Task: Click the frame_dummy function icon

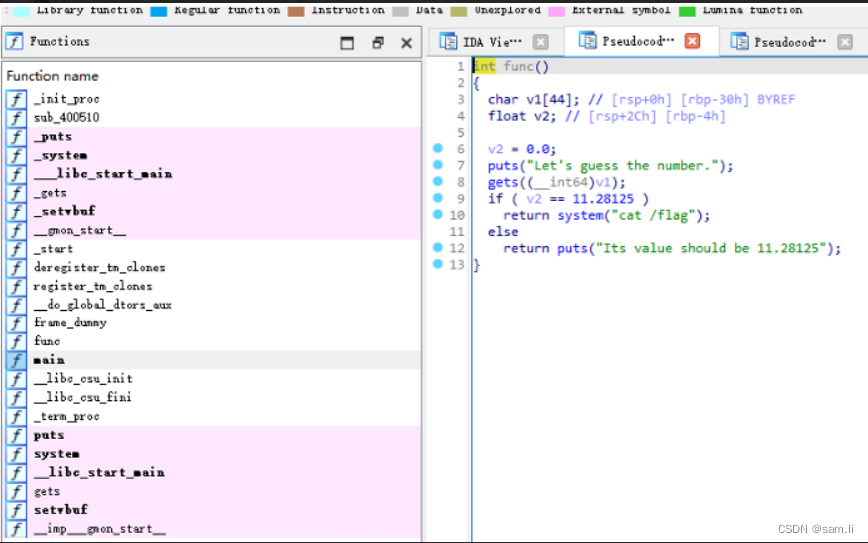Action: [x=17, y=323]
